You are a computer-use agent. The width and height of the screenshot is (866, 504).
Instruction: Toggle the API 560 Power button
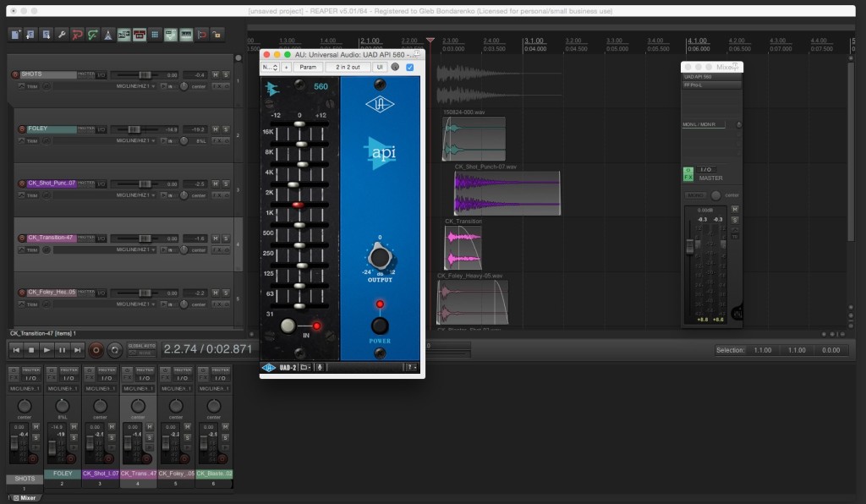pos(380,325)
